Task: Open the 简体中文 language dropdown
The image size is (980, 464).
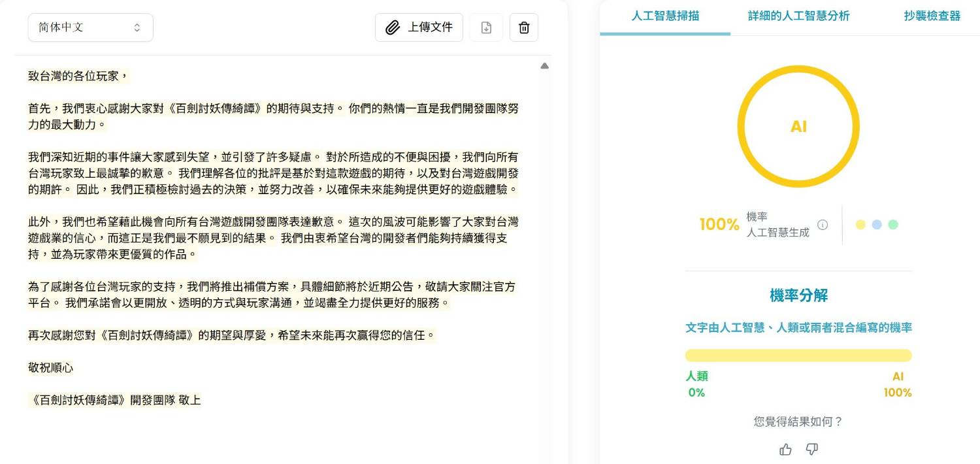Action: [90, 27]
